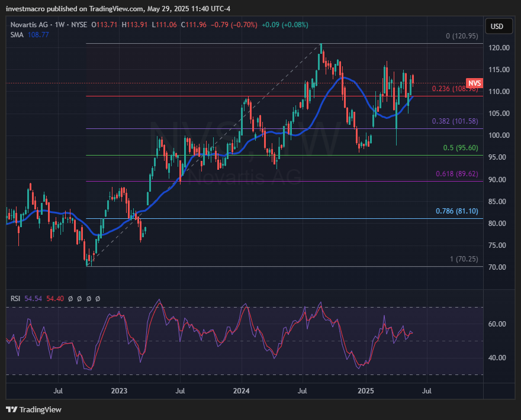Click the 2023 label on time axis
Viewport: 521px width, 420px height.
119,391
